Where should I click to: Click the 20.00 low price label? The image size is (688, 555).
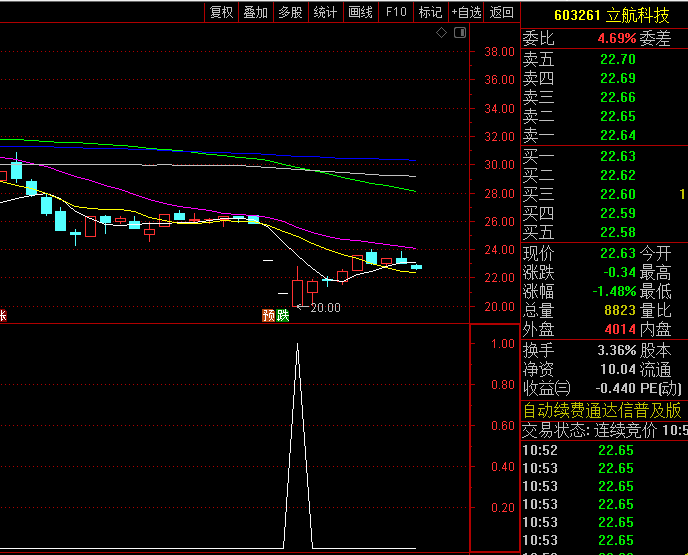pos(325,308)
